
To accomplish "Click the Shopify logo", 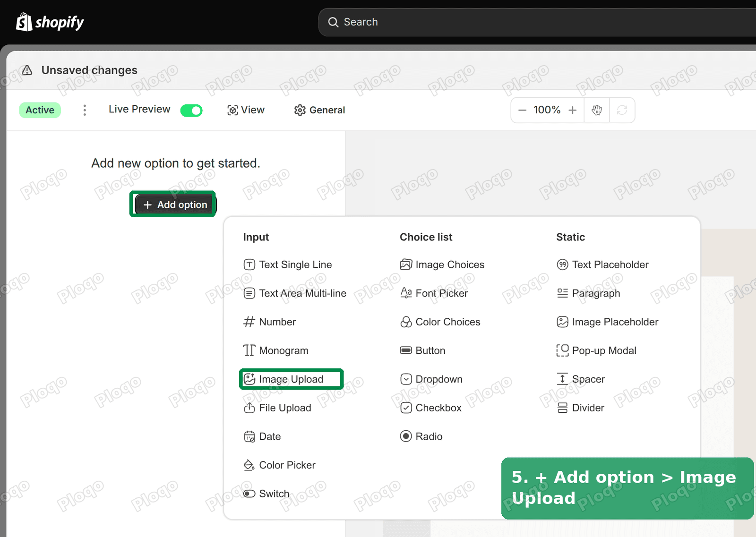I will click(50, 22).
